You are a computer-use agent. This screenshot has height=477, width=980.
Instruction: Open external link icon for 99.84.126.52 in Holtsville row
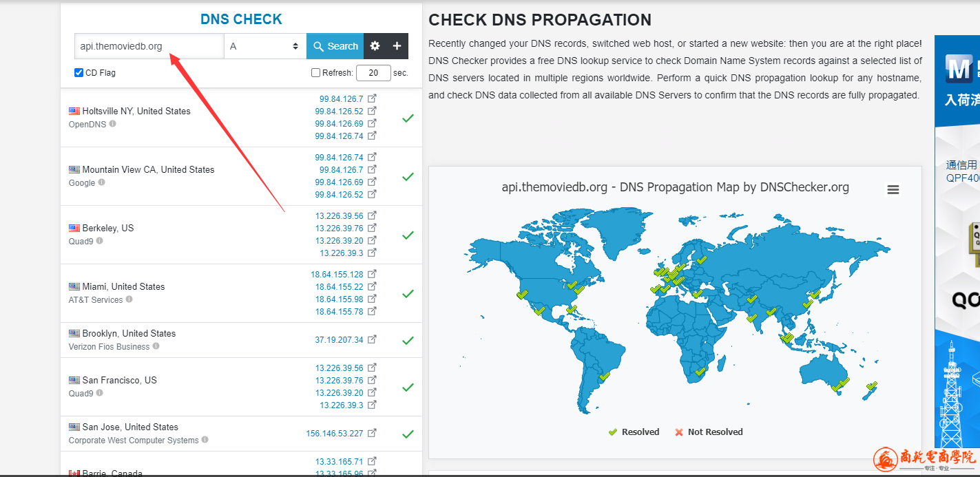(372, 111)
